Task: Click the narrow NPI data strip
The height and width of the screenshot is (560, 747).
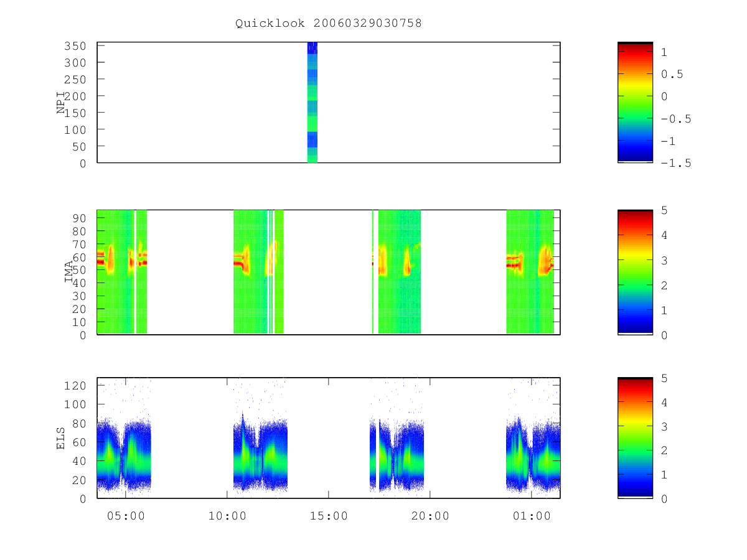Action: tap(312, 102)
